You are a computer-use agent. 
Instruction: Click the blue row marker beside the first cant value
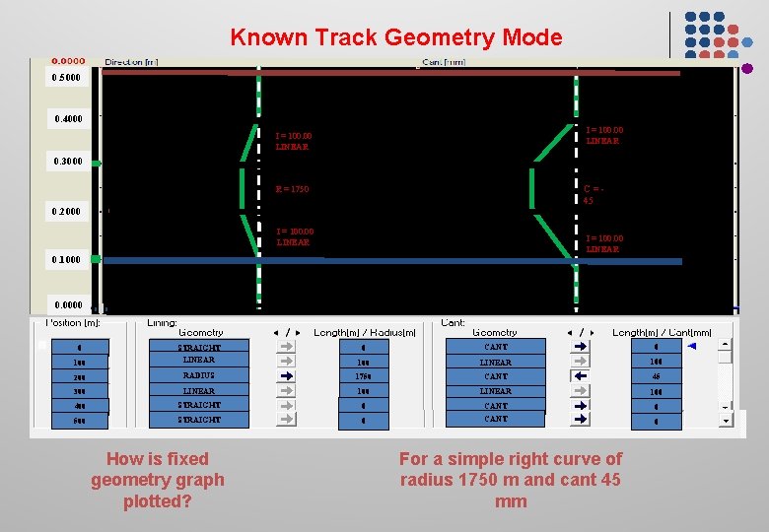tap(691, 346)
